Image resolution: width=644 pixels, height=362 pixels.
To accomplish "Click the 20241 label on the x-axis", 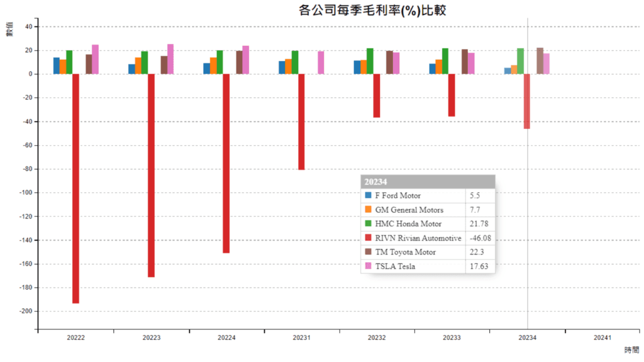I will point(602,338).
